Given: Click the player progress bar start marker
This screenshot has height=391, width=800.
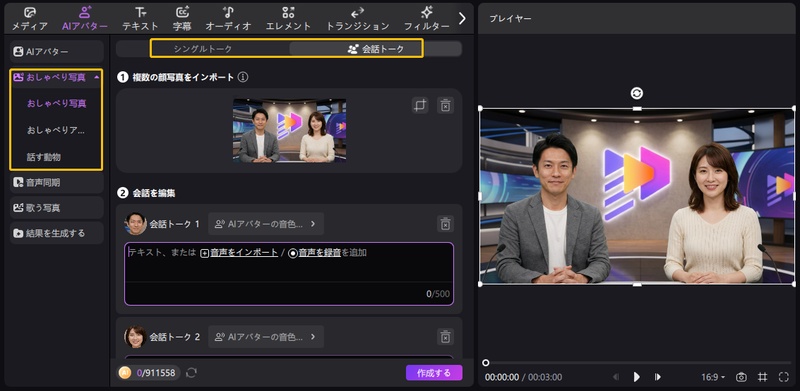Looking at the screenshot, I should [x=486, y=362].
